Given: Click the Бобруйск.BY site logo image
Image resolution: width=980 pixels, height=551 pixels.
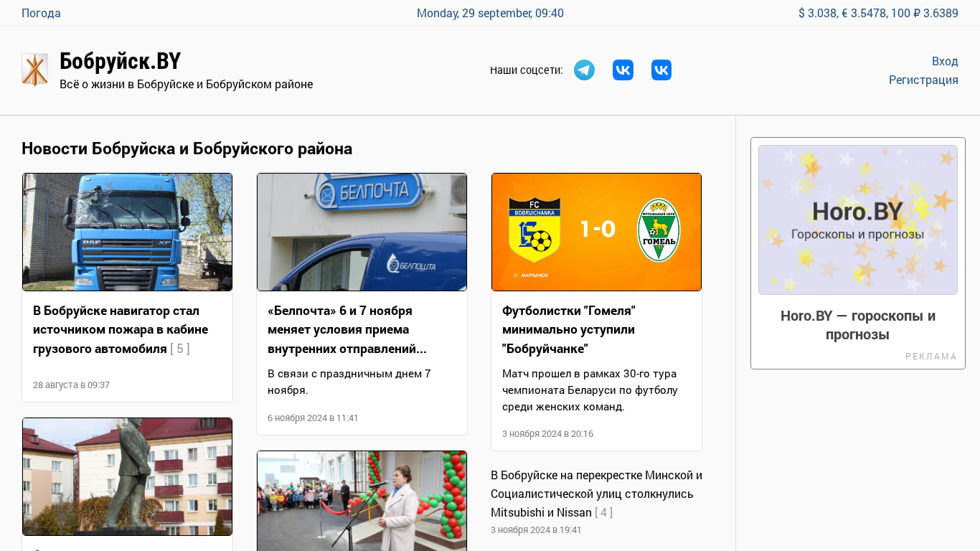Looking at the screenshot, I should coord(34,70).
